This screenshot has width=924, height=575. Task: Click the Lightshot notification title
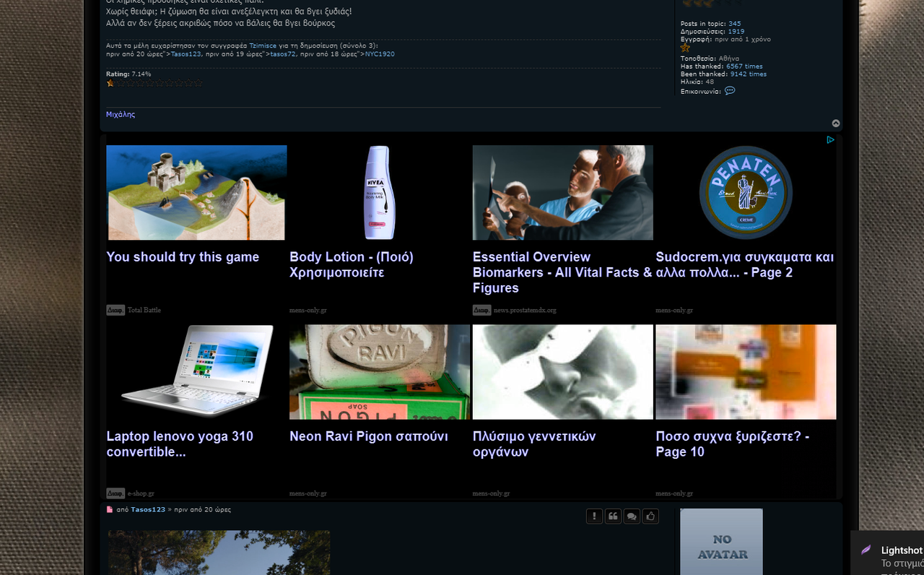coord(902,550)
